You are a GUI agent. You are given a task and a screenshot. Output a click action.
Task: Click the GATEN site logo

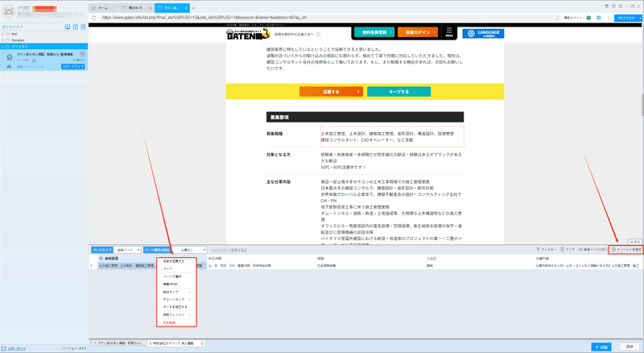pos(248,35)
